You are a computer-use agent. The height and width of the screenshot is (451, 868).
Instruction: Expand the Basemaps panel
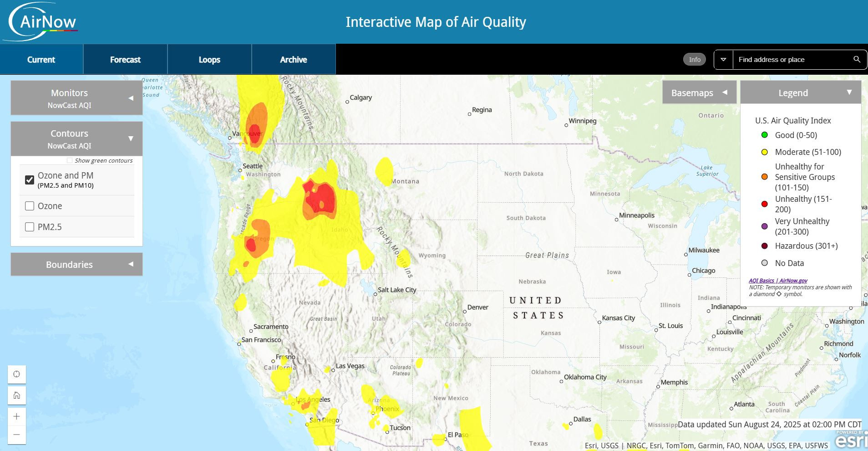coord(699,92)
